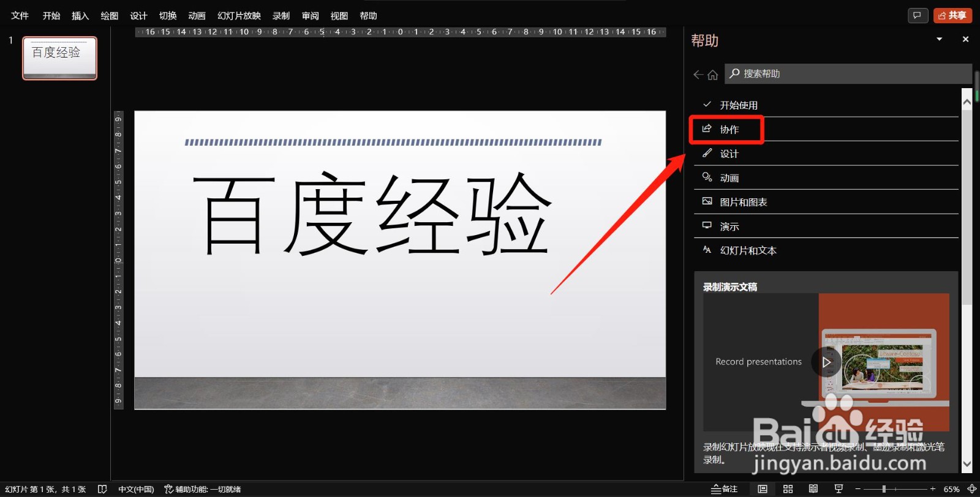Screen dimensions: 980x497
Task: Click the 搜索帮助 search field
Action: [x=848, y=73]
